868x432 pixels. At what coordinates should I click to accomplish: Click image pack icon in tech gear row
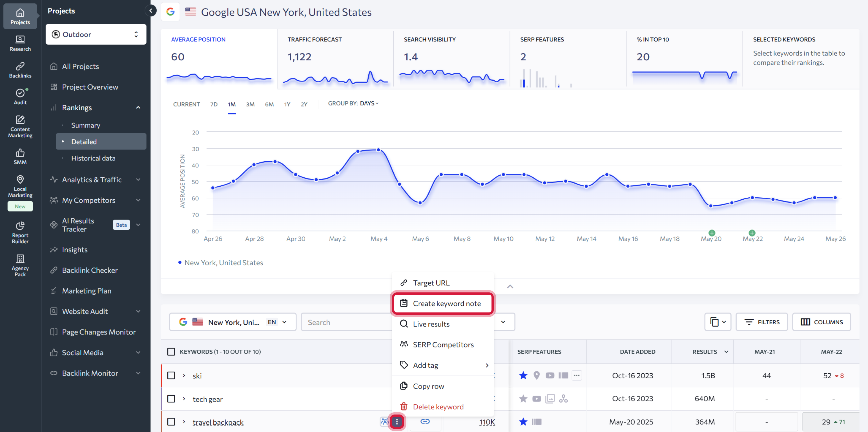[550, 399]
